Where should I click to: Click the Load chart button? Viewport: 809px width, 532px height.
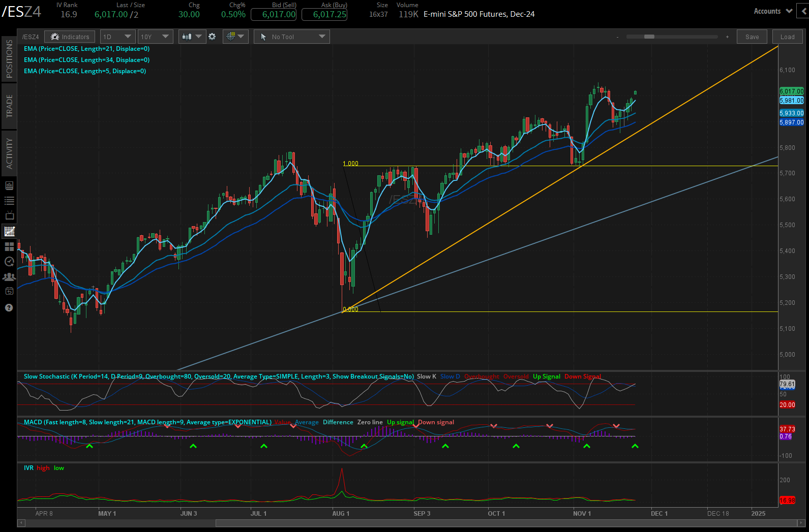pos(788,37)
